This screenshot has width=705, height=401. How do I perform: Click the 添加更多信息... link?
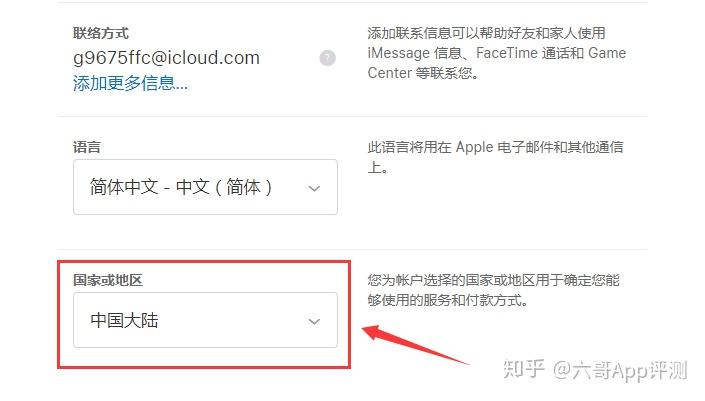click(x=130, y=84)
